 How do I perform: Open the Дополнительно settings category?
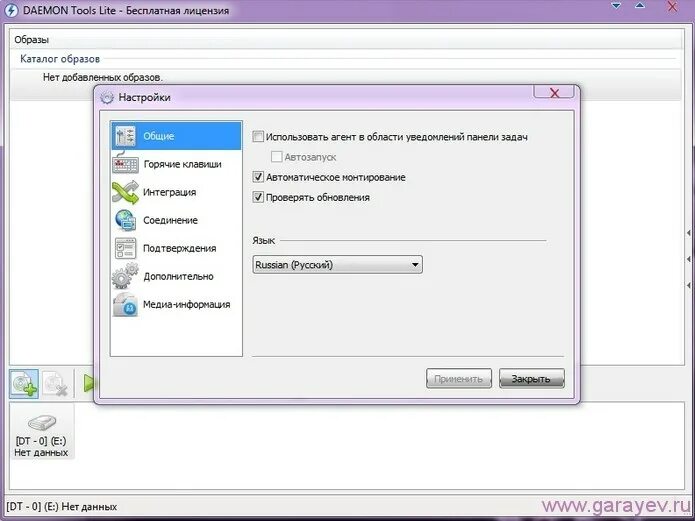tap(176, 276)
